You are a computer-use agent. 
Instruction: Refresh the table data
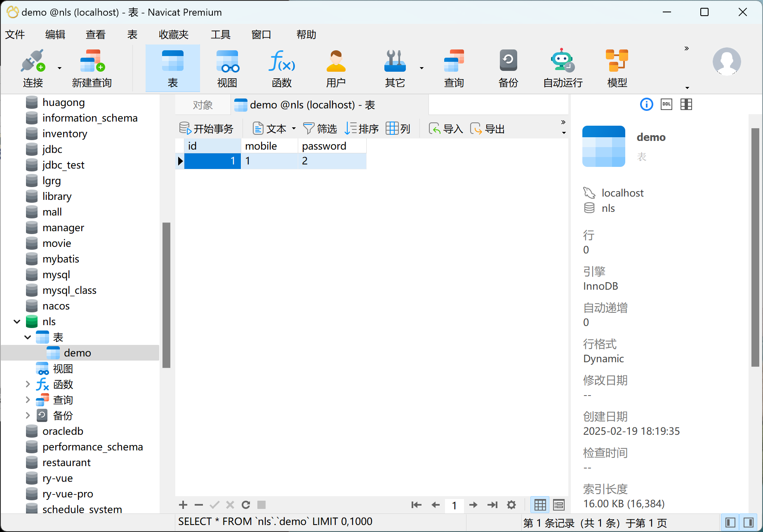coord(246,505)
